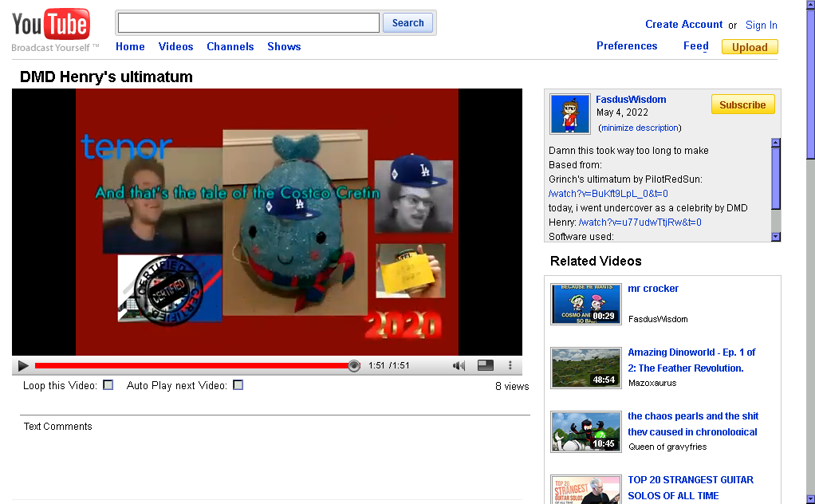Image resolution: width=815 pixels, height=504 pixels.
Task: Open the player three-dot options menu
Action: click(510, 365)
